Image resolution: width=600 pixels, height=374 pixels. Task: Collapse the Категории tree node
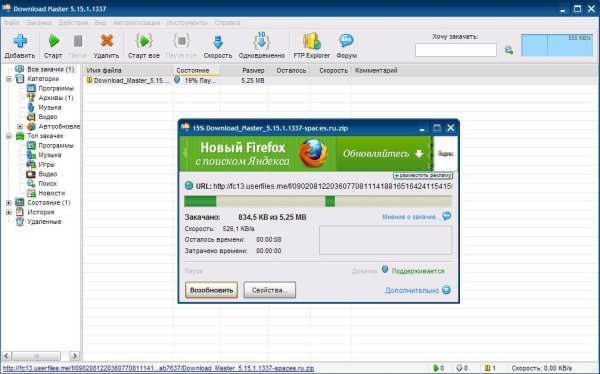[8, 79]
